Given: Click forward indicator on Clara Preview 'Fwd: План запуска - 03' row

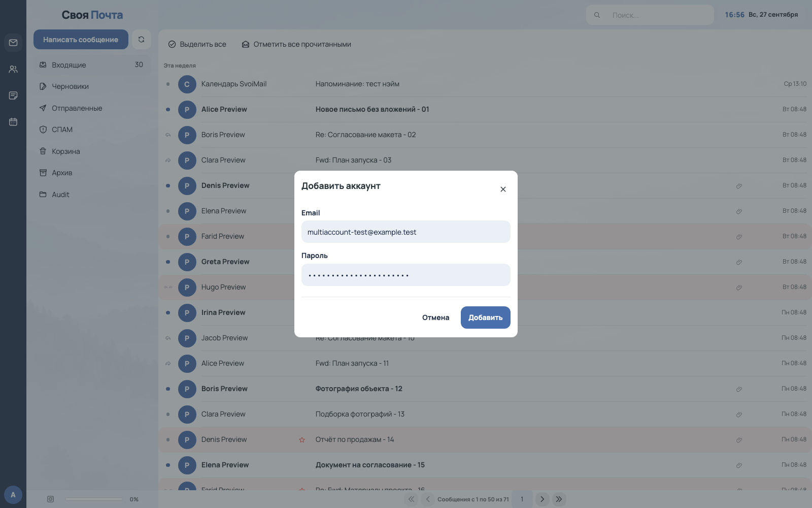Looking at the screenshot, I should point(168,161).
